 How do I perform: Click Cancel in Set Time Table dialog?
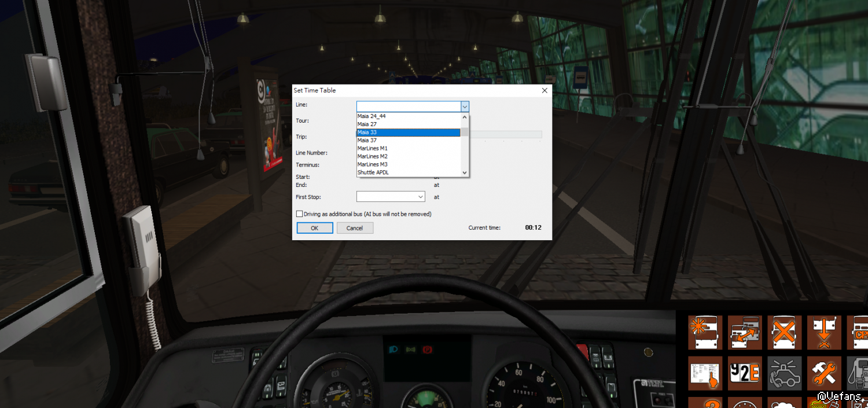(355, 228)
